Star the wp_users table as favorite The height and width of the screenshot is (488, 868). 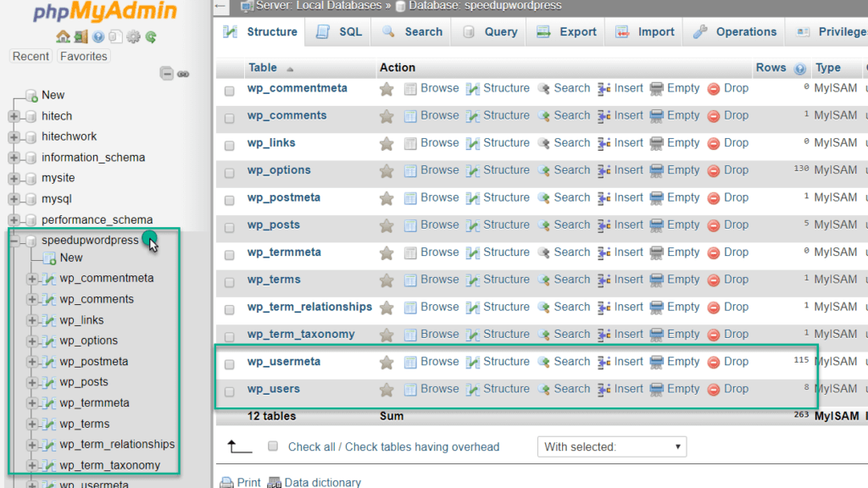tap(387, 389)
